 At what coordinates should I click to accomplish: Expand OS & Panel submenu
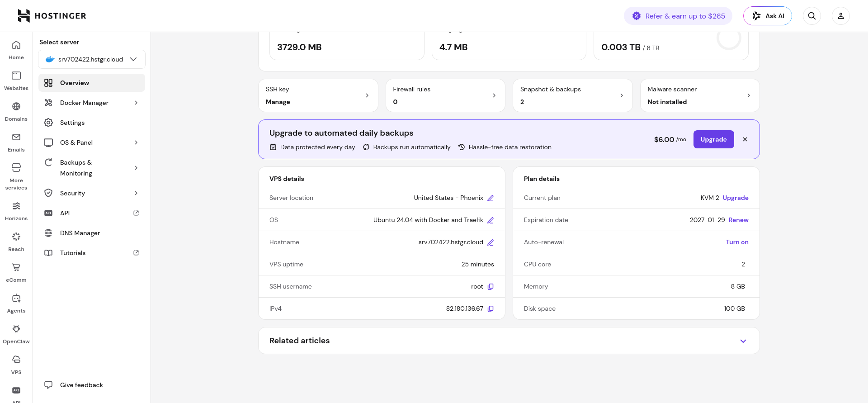click(136, 142)
